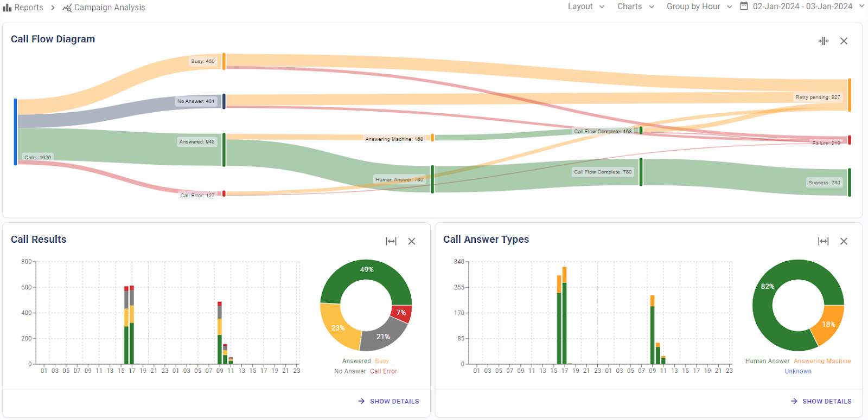Expand width of Call Answer Types panel

[x=824, y=241]
